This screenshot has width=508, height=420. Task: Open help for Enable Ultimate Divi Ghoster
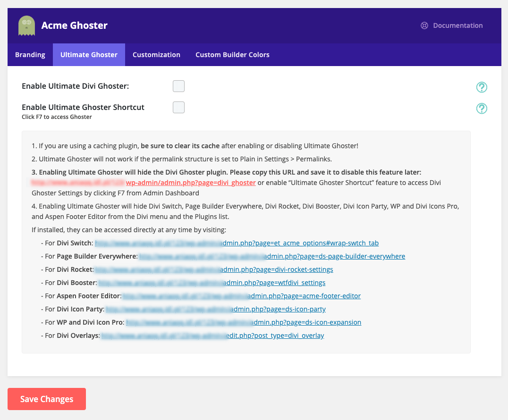482,87
